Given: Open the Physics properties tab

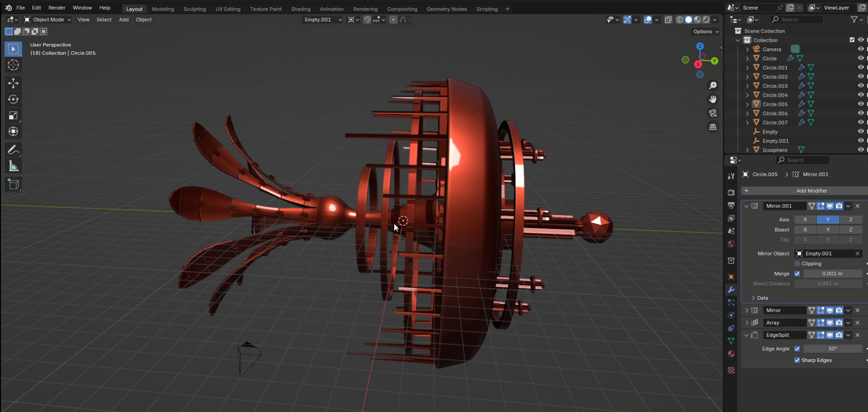Looking at the screenshot, I should click(x=731, y=315).
